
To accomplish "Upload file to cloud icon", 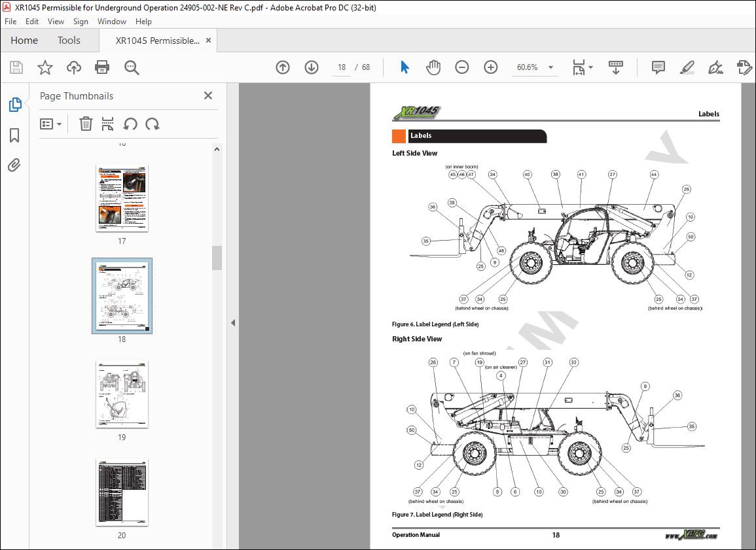I will tap(74, 67).
